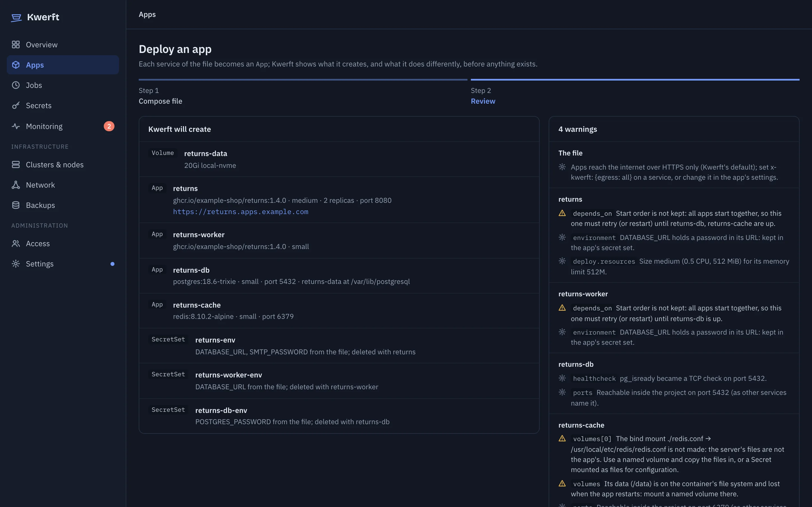Select the Apps cube icon
The image size is (812, 507).
pyautogui.click(x=16, y=65)
